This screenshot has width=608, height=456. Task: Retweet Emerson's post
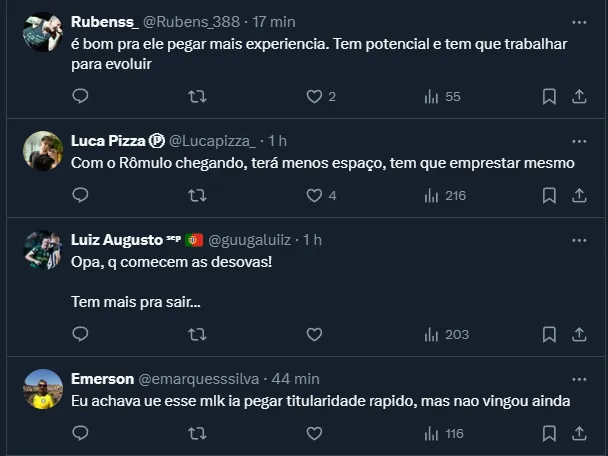197,433
